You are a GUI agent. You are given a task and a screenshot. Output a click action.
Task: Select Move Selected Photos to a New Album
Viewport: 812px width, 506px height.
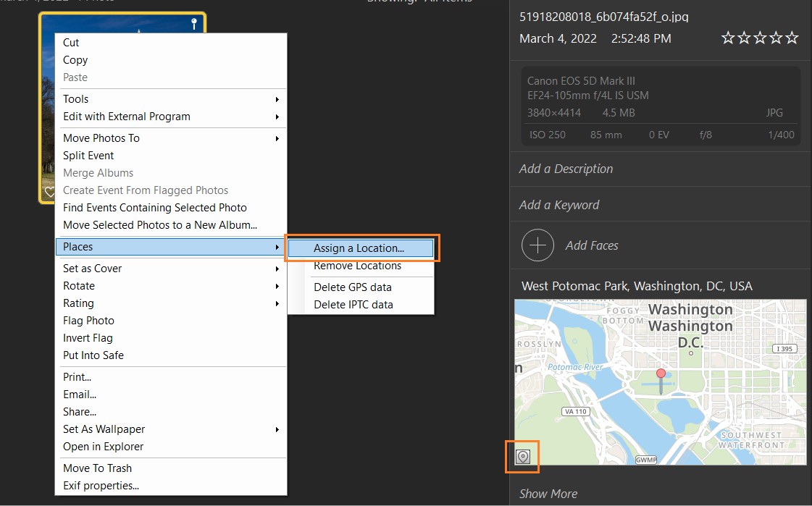(x=171, y=225)
